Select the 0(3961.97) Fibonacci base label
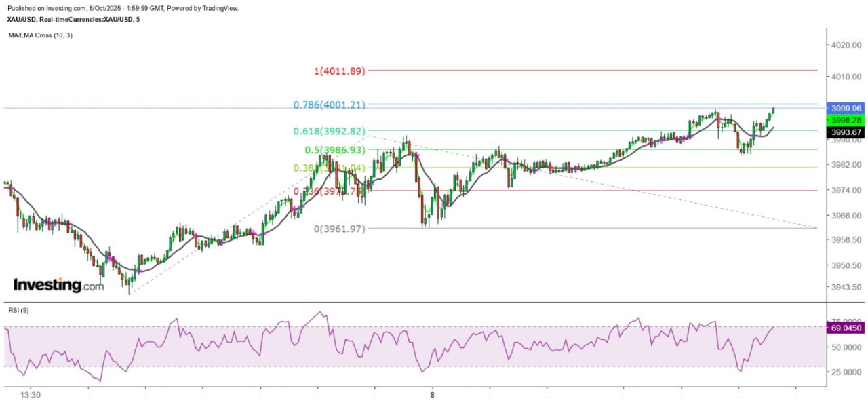The height and width of the screenshot is (403, 868). [x=340, y=229]
